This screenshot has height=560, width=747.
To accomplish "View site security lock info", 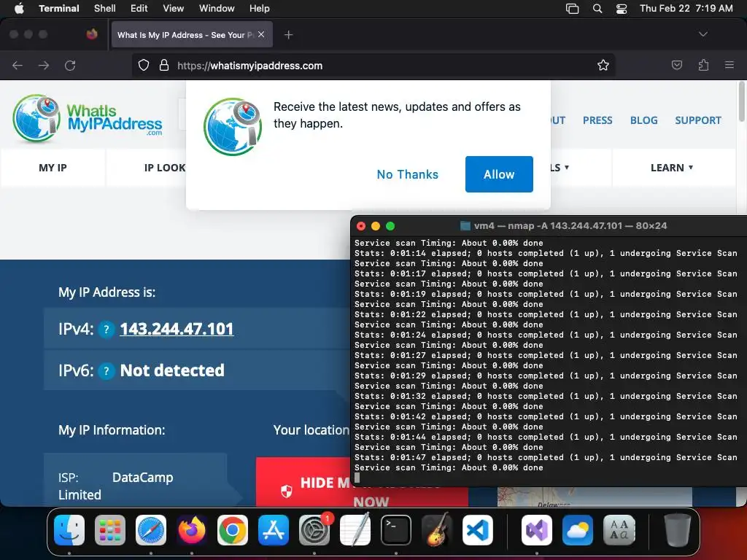I will (164, 65).
